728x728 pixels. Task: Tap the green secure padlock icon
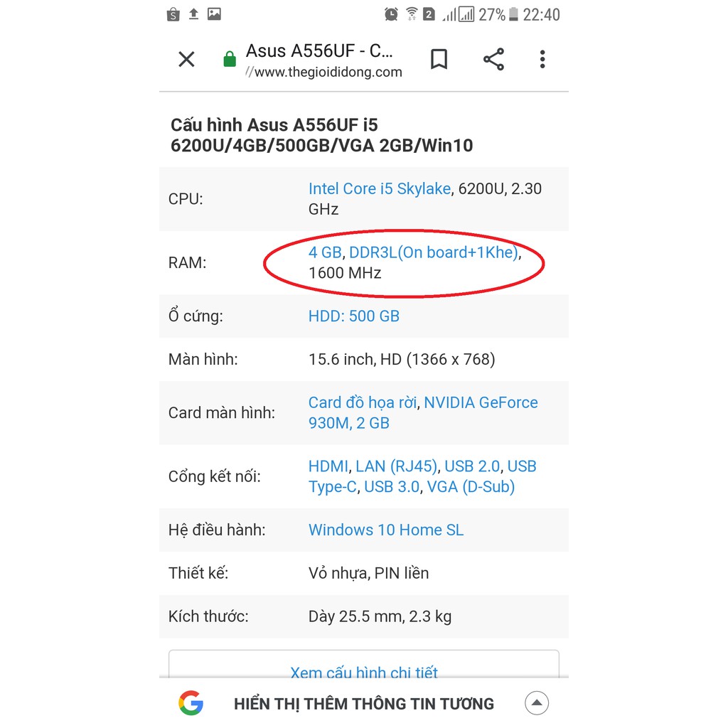click(x=230, y=60)
